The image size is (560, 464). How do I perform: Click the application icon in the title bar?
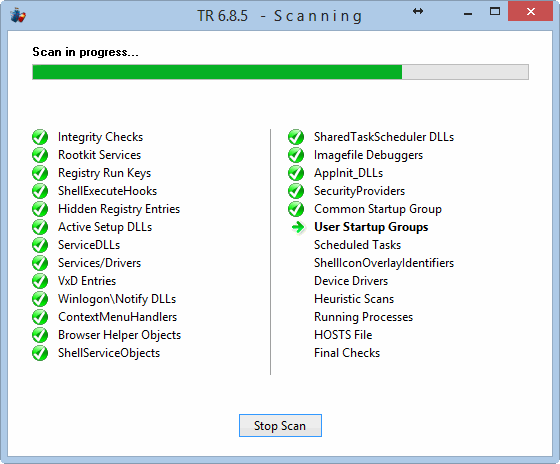click(18, 15)
